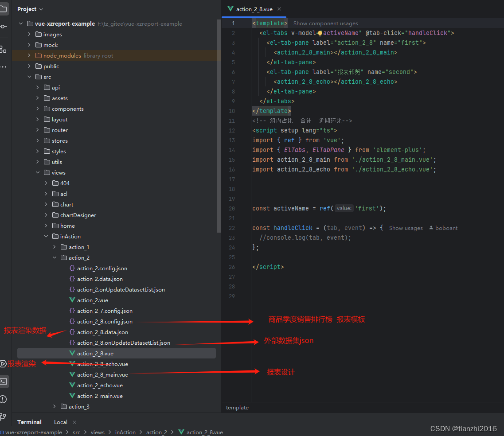504x436 pixels.
Task: Select the Terminal tool window tab
Action: point(29,422)
